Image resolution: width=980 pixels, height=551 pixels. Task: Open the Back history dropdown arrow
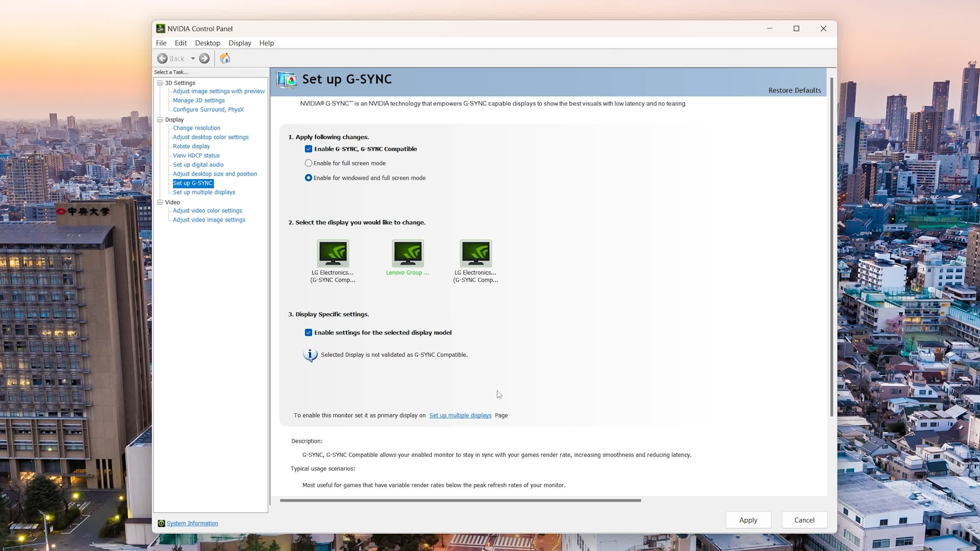(193, 59)
